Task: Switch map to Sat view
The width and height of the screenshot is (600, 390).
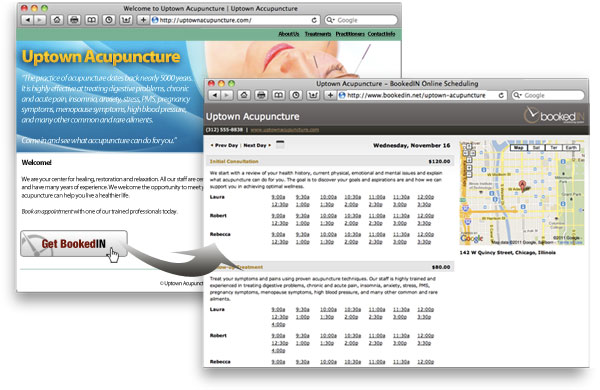Action: (x=536, y=148)
